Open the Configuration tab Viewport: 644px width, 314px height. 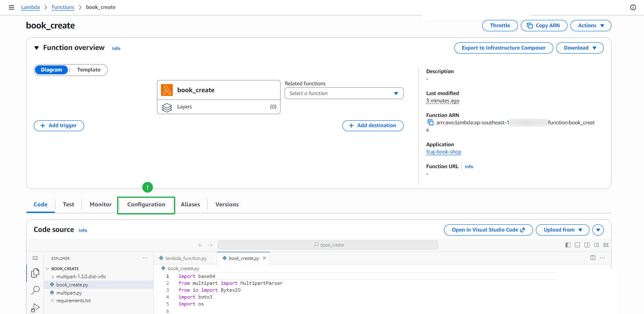tap(146, 204)
